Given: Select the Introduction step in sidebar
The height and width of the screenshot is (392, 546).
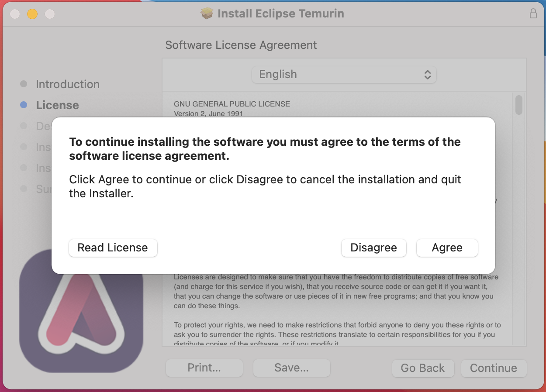Looking at the screenshot, I should point(68,84).
